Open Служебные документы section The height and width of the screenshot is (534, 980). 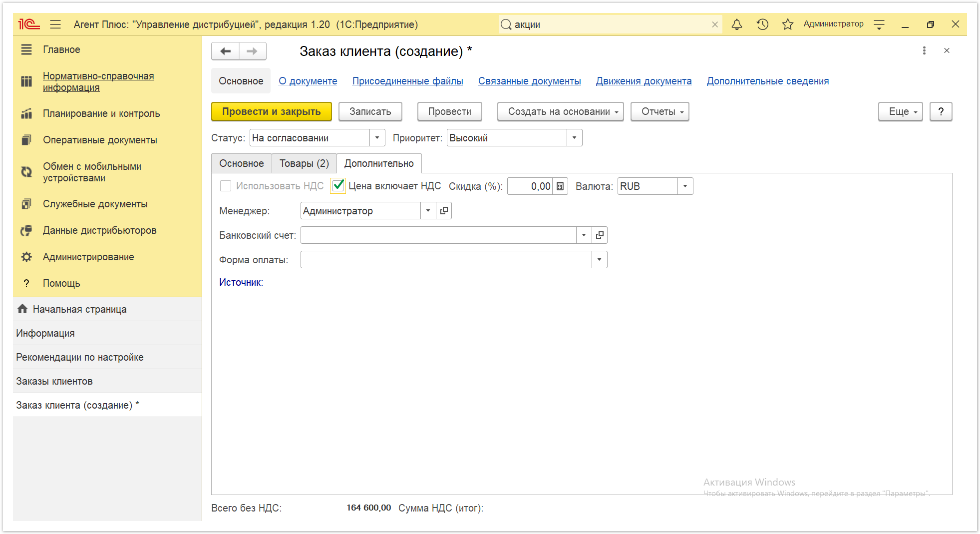[107, 204]
